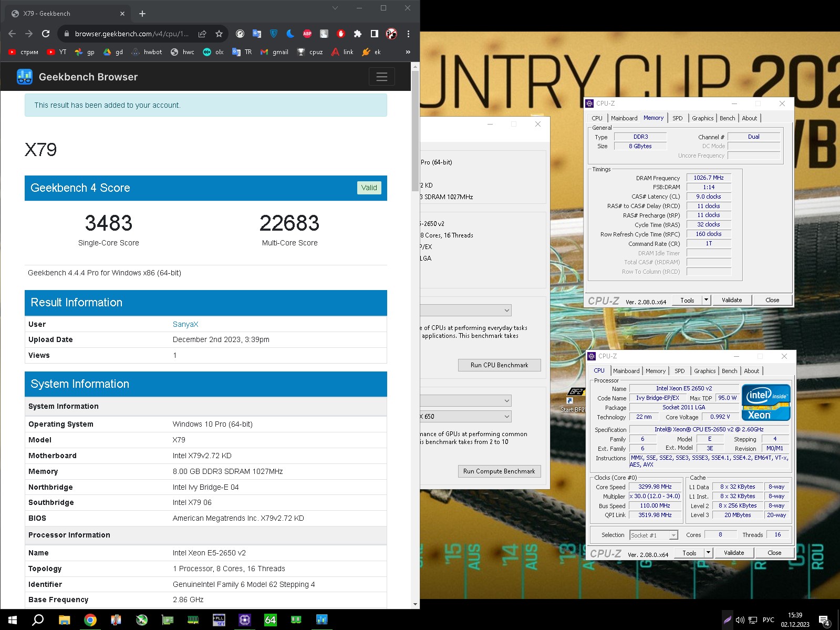Open Windows taskbar search
Image resolution: width=840 pixels, height=630 pixels.
(x=38, y=620)
